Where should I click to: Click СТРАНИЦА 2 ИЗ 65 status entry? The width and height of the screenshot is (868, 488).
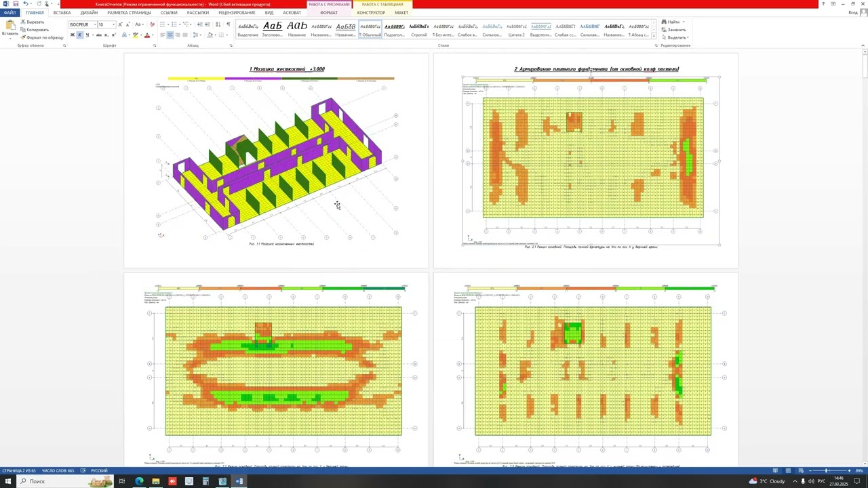[x=19, y=470]
